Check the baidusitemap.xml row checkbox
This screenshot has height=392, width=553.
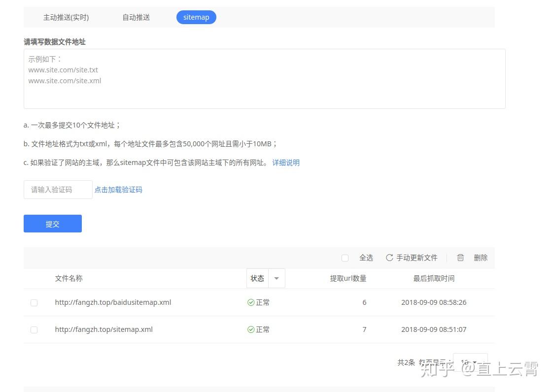click(x=34, y=302)
